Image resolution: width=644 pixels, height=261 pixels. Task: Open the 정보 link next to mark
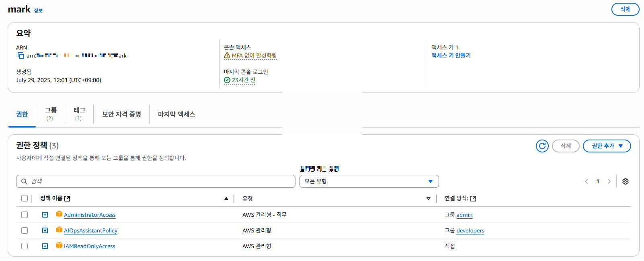38,11
